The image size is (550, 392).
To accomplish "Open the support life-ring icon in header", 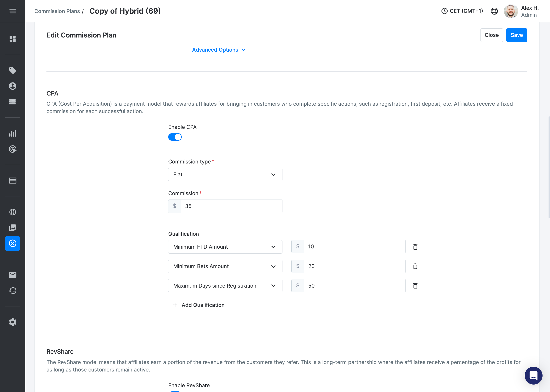I will tap(494, 11).
